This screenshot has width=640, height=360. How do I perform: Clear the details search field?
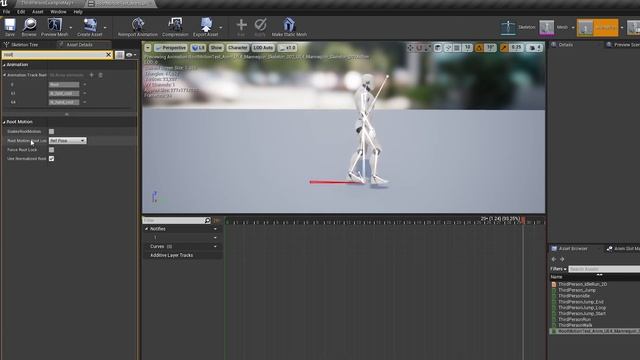click(x=109, y=55)
